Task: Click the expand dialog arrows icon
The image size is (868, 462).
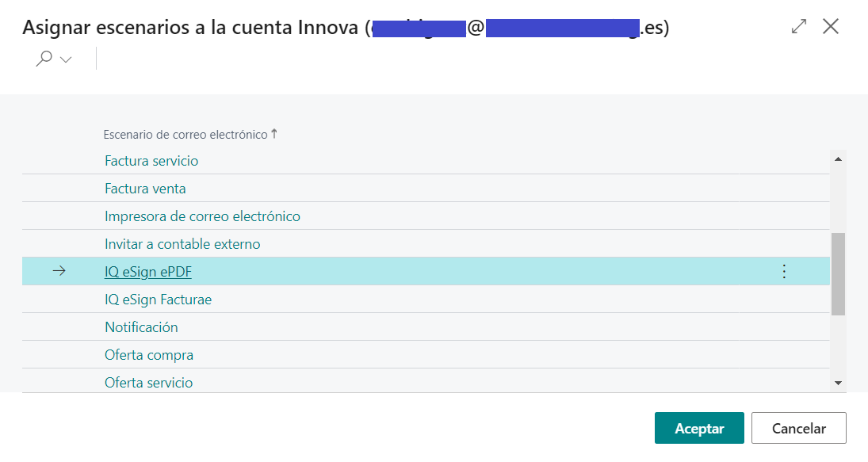Action: 797,26
